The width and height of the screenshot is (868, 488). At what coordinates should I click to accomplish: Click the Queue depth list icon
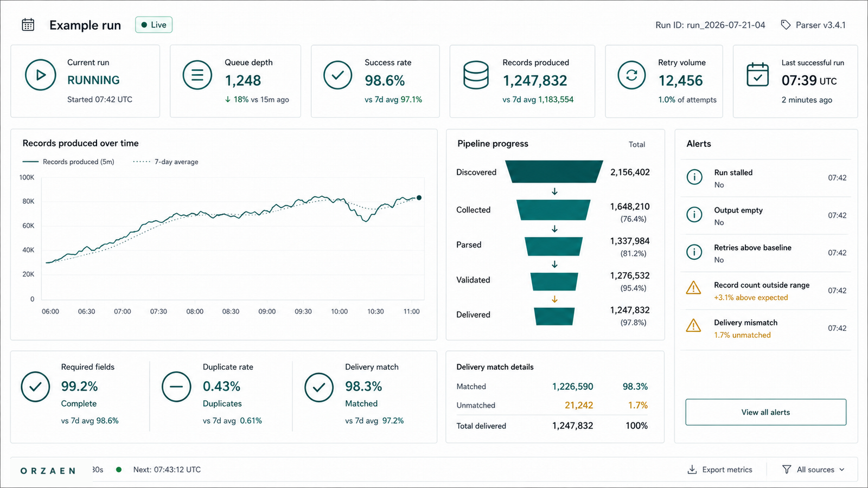coord(197,75)
